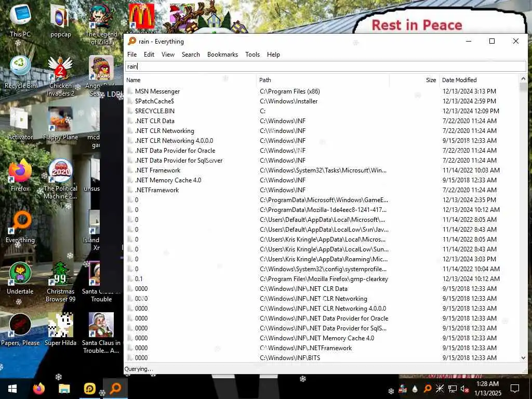Open the Search menu
This screenshot has height=399, width=532.
[x=191, y=54]
